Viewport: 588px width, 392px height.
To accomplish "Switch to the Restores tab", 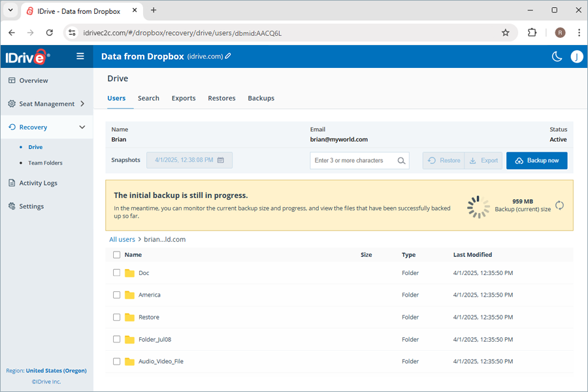I will tap(221, 98).
